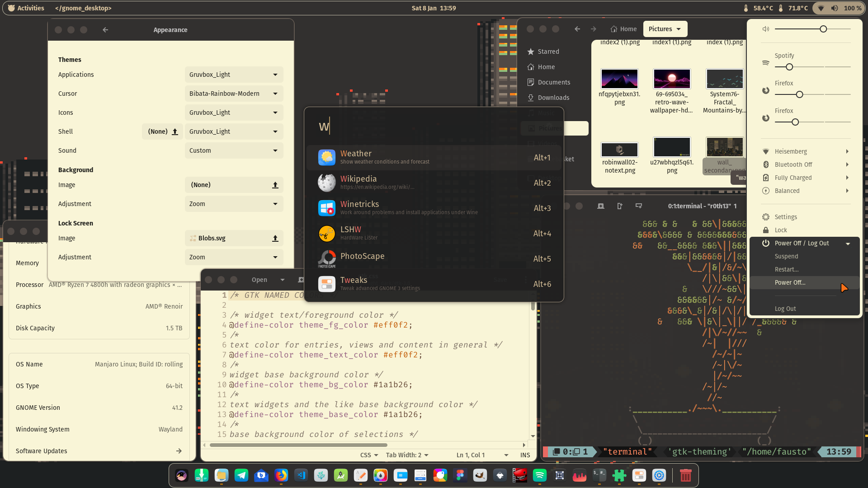This screenshot has height=488, width=868.
Task: Click the search input field showing 'w'
Action: pyautogui.click(x=434, y=127)
